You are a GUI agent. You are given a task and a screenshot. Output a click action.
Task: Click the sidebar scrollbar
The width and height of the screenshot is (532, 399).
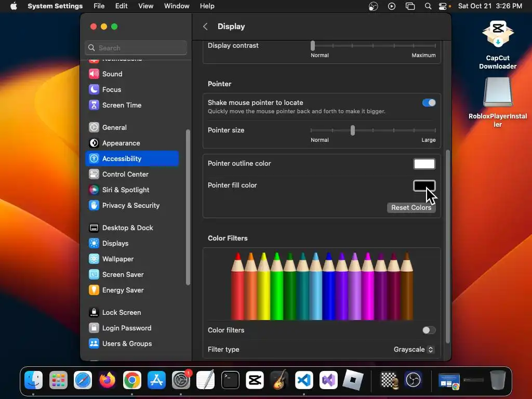point(188,207)
